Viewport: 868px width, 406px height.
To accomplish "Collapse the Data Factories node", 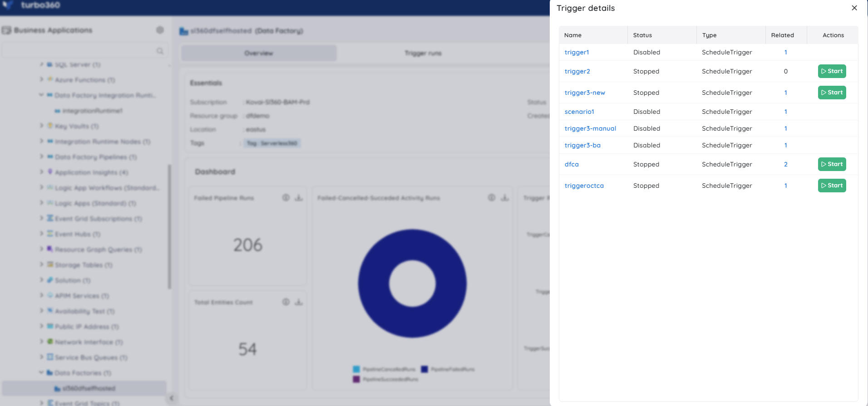I will (41, 372).
